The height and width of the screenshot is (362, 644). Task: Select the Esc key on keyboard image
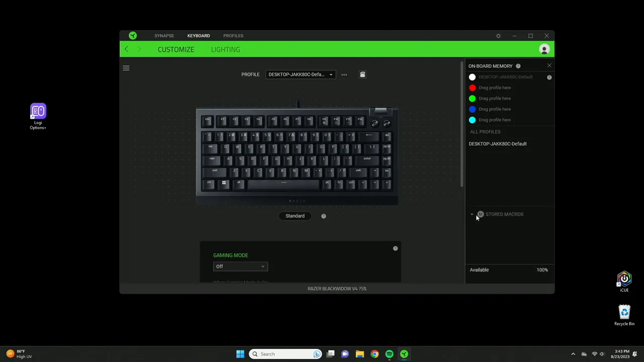coord(207,121)
